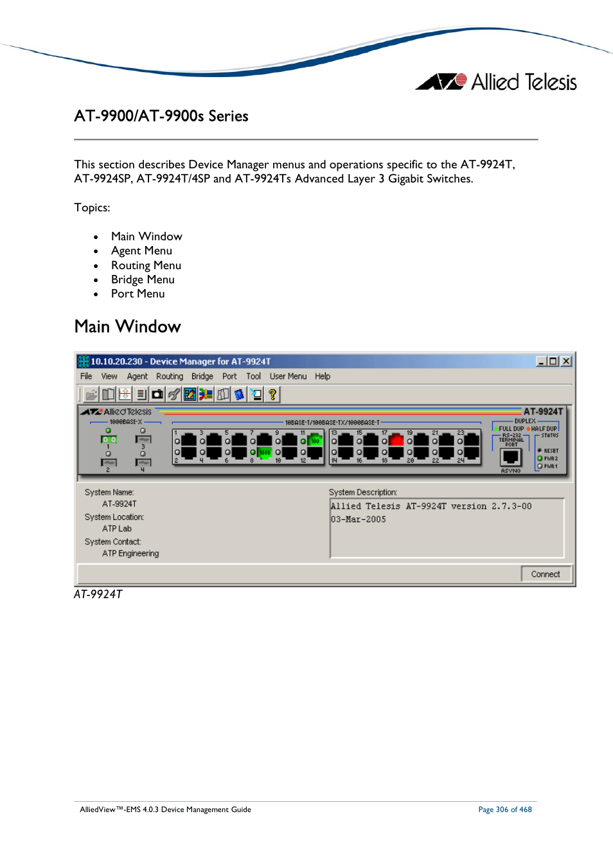Click the Connect button
The image size is (613, 868).
coord(546,574)
